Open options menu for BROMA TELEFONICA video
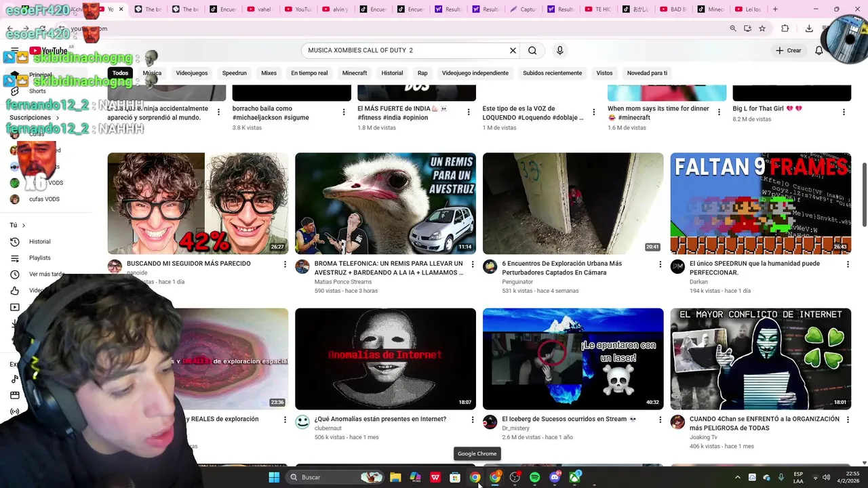This screenshot has width=868, height=488. (x=473, y=264)
